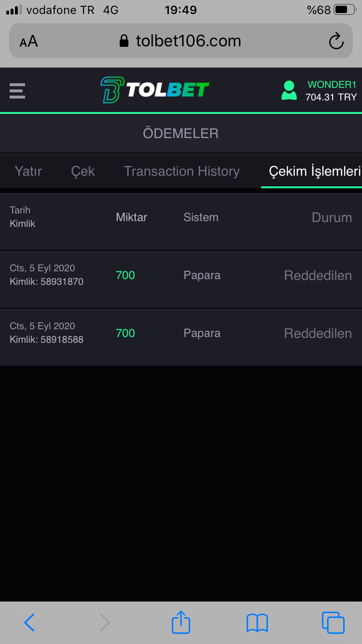Open Safari bookmarks book icon

257,623
